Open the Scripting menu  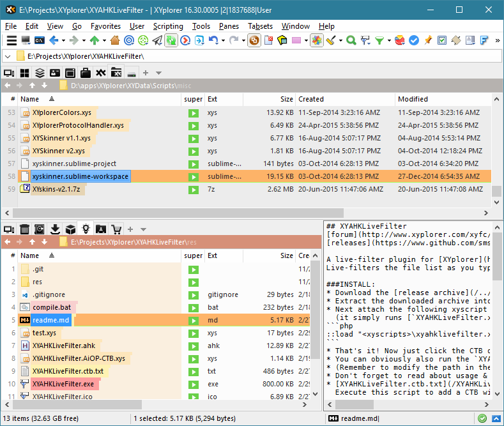coord(168,26)
